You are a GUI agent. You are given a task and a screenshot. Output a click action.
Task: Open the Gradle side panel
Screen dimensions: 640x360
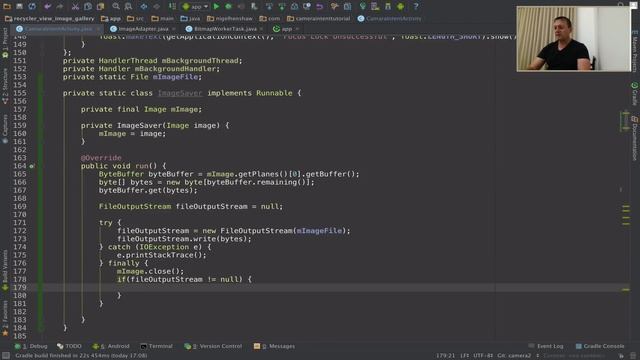[x=635, y=94]
